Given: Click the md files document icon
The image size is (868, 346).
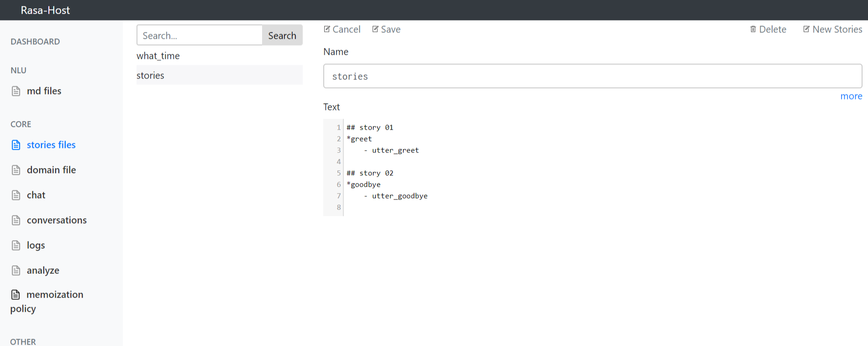Looking at the screenshot, I should pos(16,91).
